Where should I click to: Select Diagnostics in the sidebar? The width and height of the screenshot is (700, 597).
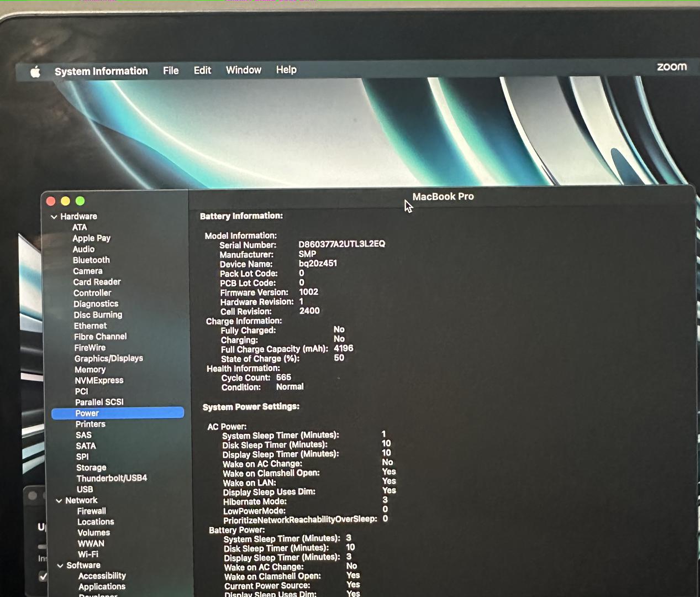96,303
